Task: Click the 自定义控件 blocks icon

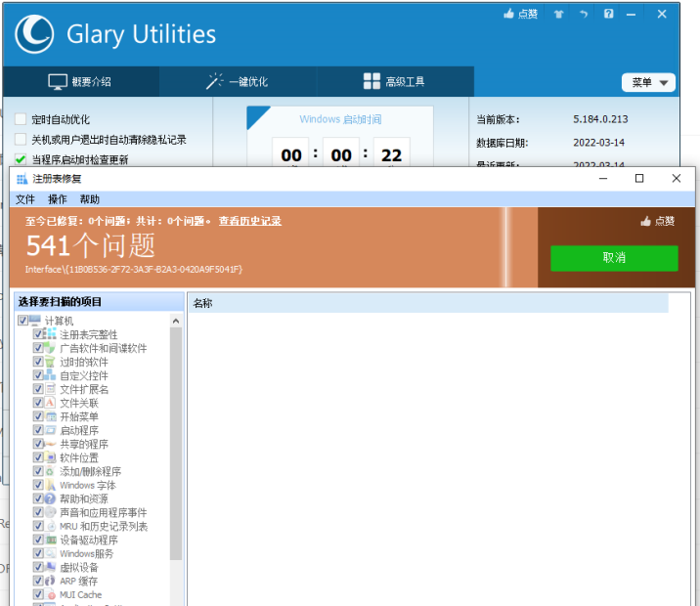Action: [x=50, y=375]
